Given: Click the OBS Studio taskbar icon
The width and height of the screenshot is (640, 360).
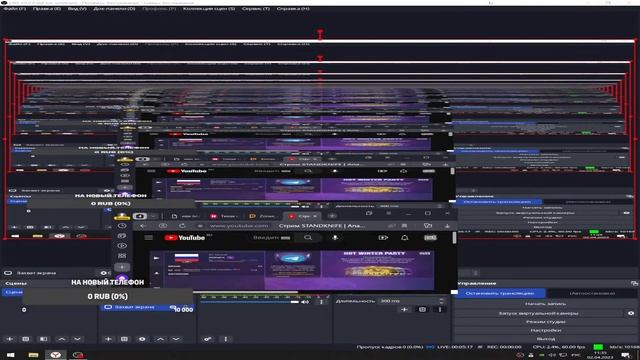Looking at the screenshot, I should (x=78, y=355).
